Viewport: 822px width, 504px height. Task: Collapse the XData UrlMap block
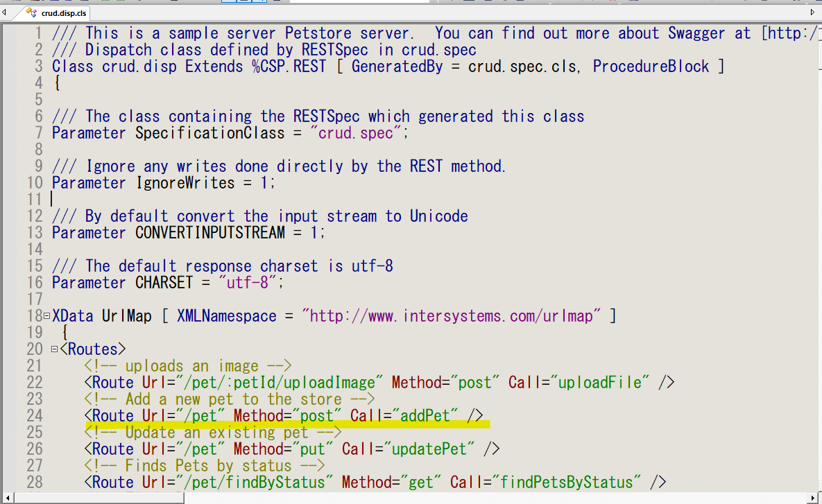(x=46, y=316)
